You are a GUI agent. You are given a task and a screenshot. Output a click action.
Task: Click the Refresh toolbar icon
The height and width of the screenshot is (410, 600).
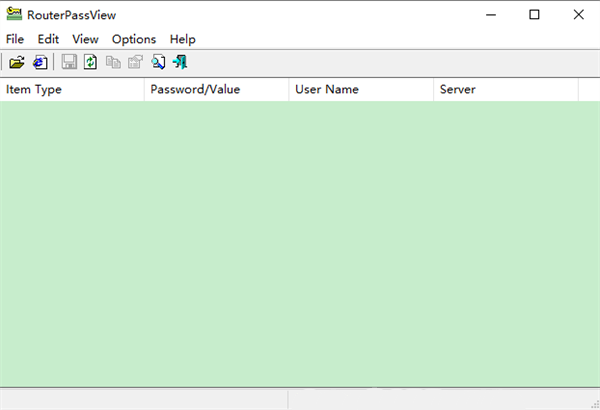click(90, 62)
